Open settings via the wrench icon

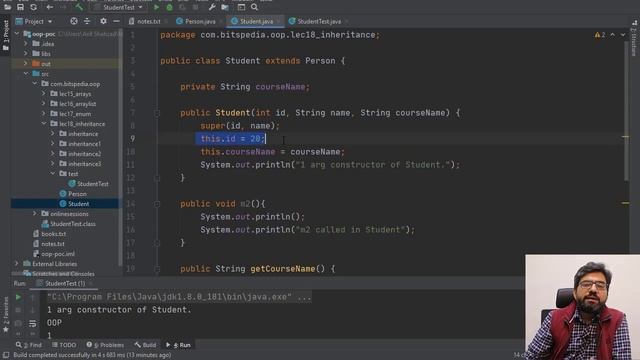click(212, 7)
